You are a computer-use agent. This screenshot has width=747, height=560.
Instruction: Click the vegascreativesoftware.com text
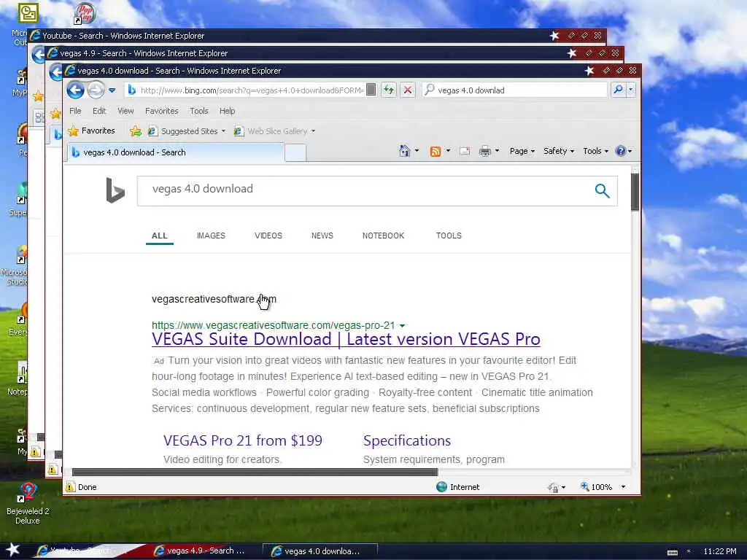coord(214,299)
